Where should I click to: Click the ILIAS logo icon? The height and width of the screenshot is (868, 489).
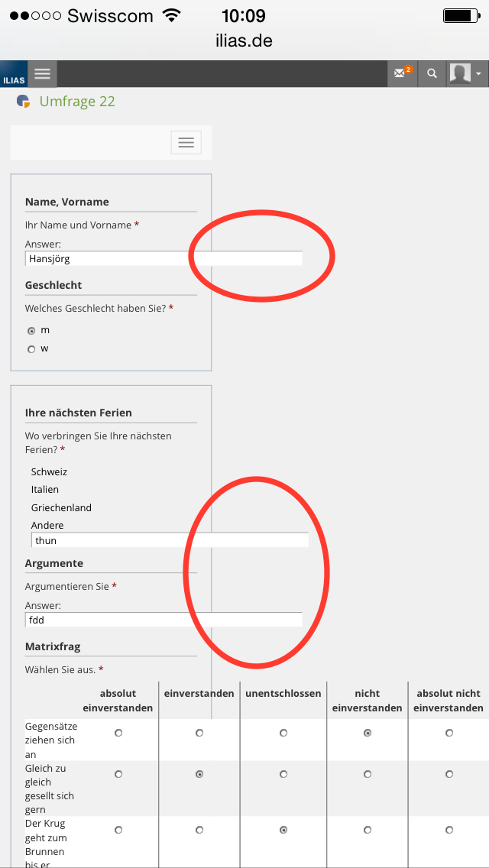13,76
